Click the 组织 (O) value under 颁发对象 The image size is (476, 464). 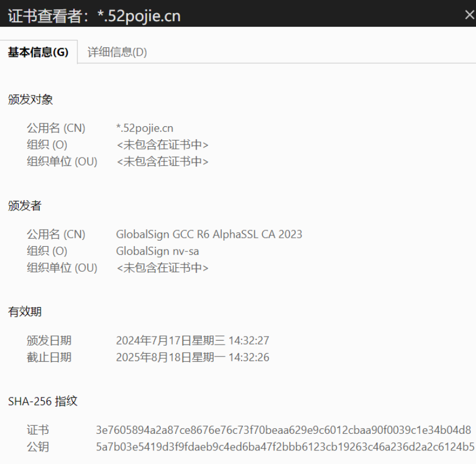162,145
